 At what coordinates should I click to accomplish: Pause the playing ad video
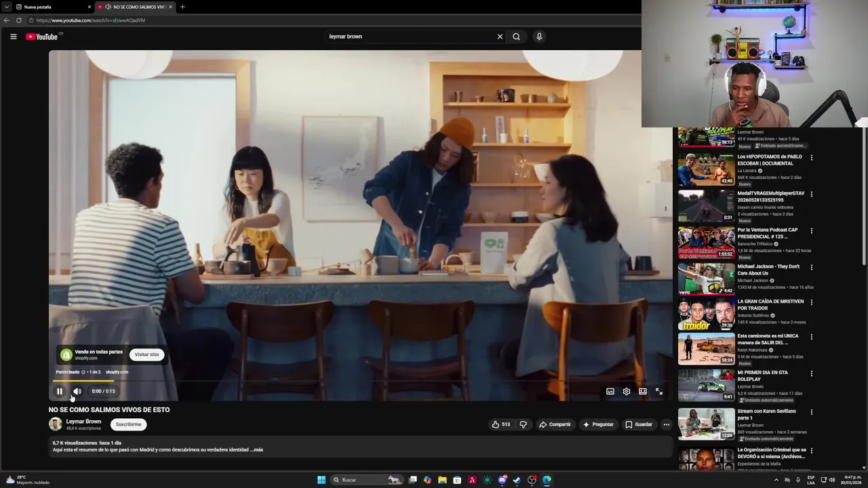59,391
